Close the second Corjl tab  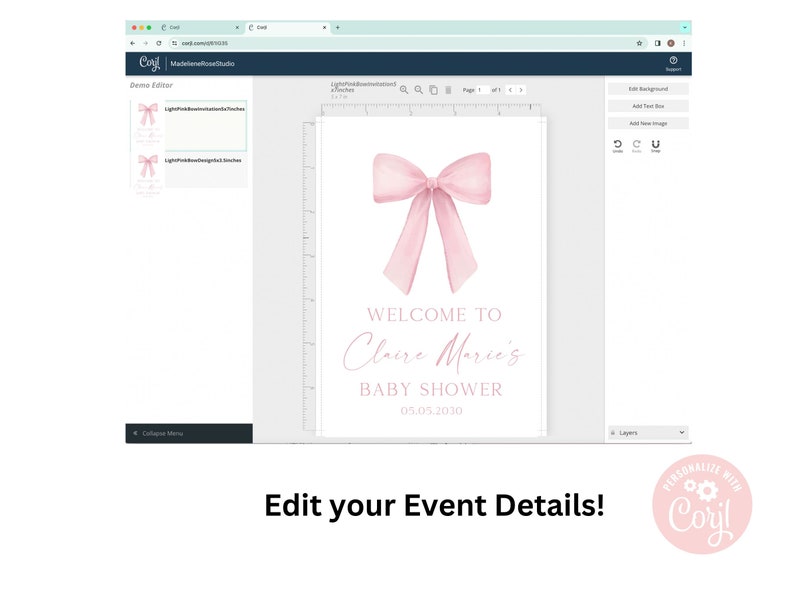325,27
